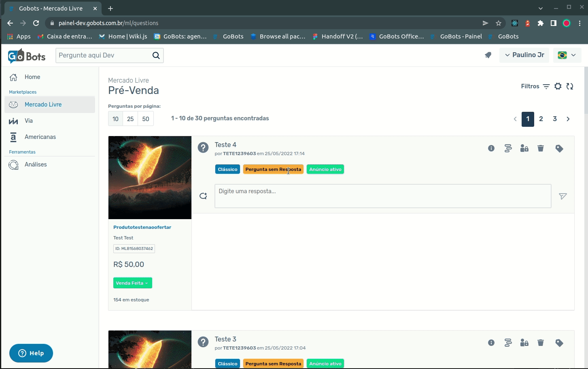Click the GoBots logo

[27, 56]
